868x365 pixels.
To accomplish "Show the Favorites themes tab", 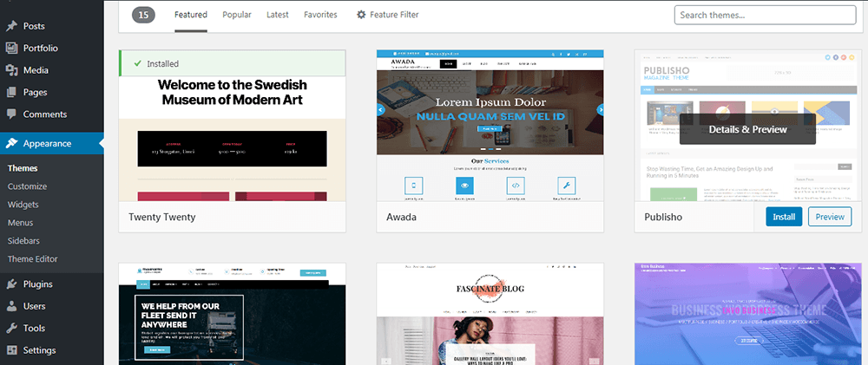I will tap(320, 15).
